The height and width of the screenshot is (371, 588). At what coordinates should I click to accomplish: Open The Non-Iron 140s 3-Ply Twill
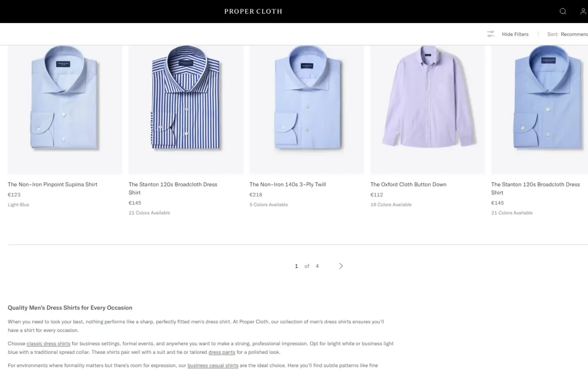coord(287,184)
